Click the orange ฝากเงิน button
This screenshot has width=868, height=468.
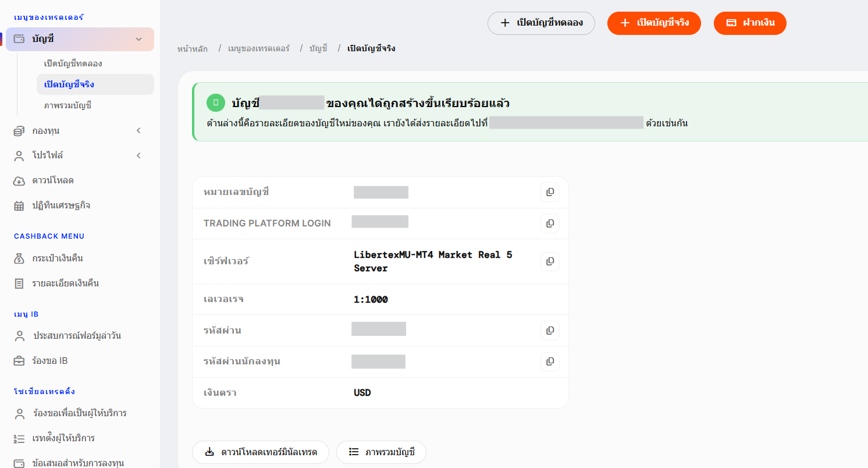(750, 23)
